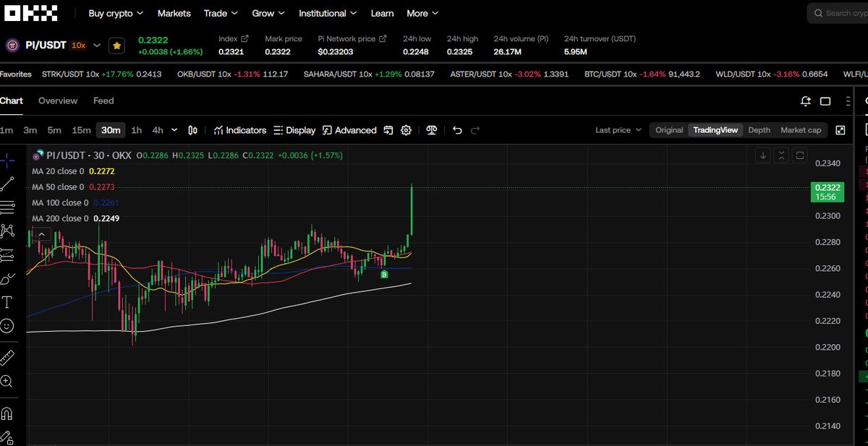This screenshot has width=868, height=446.
Task: Expand the Grow menu
Action: [x=268, y=13]
